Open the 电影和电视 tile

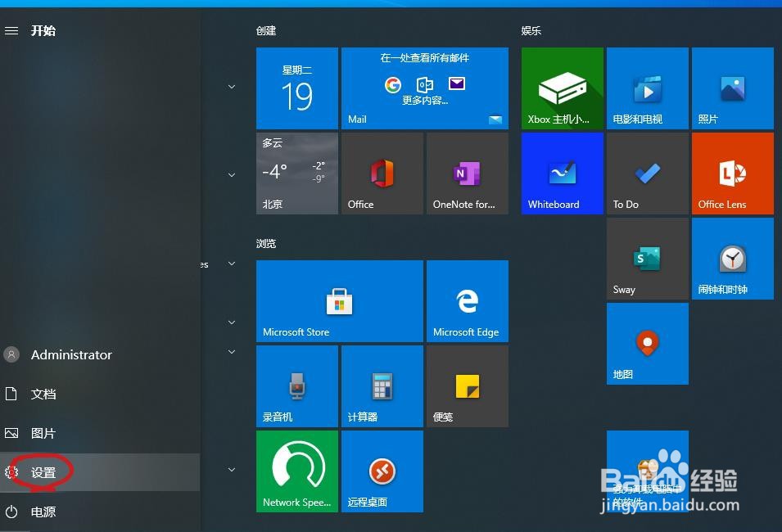(x=648, y=88)
